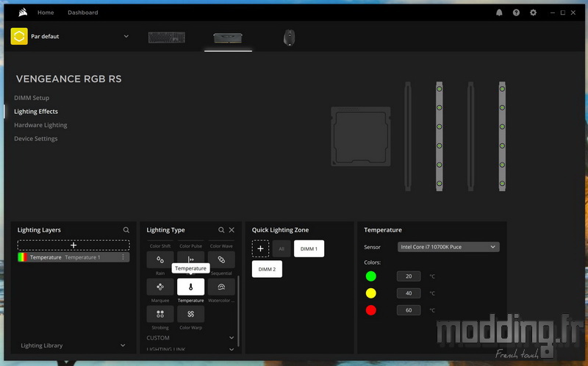The height and width of the screenshot is (366, 588).
Task: Add a new lighting layer
Action: (x=73, y=245)
